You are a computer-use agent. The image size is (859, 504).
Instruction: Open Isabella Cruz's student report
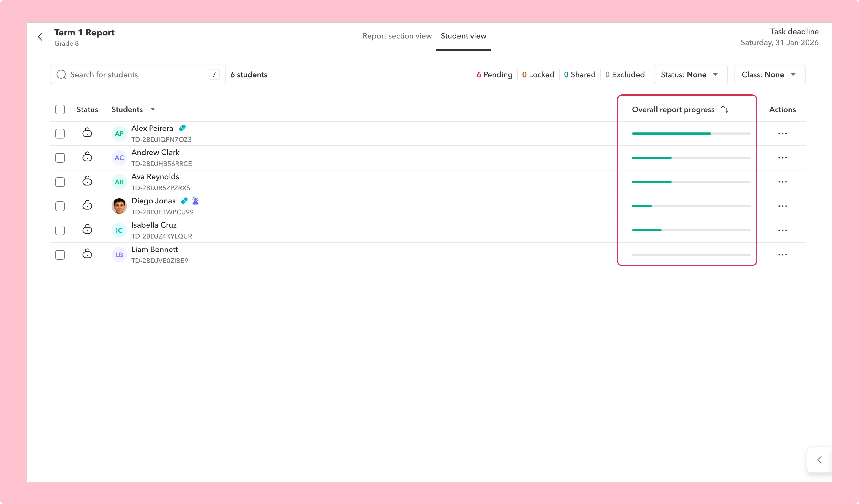coord(154,225)
